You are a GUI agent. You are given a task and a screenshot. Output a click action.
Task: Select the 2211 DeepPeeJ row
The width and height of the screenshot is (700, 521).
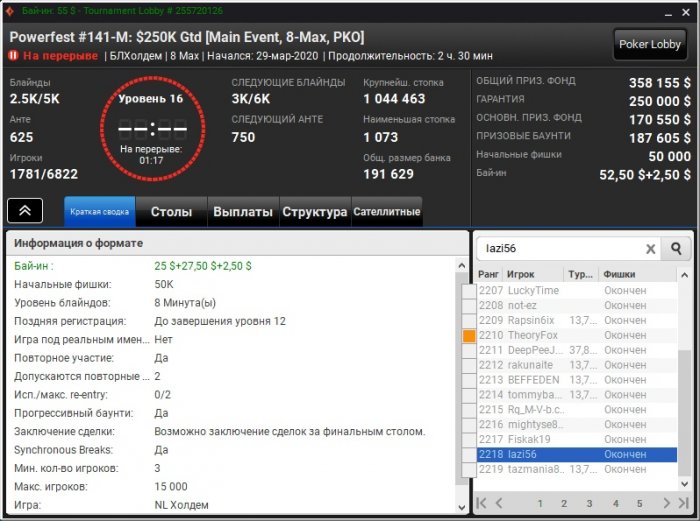pyautogui.click(x=577, y=350)
